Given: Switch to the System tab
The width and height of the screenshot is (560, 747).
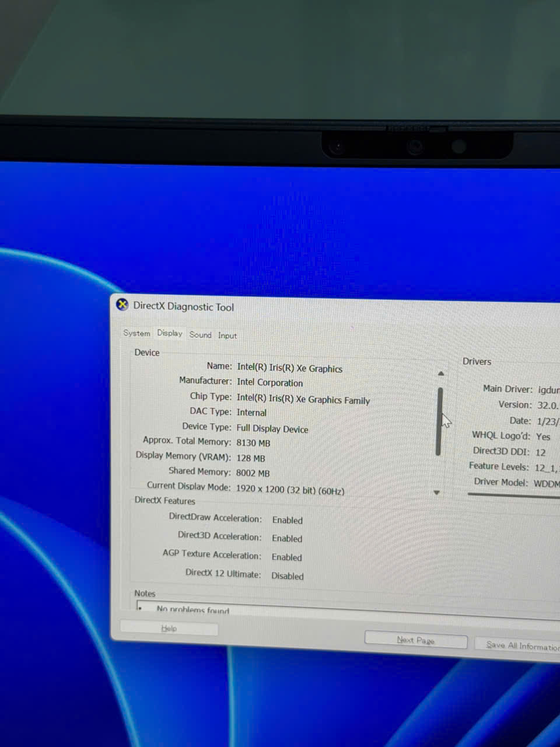Looking at the screenshot, I should click(136, 333).
